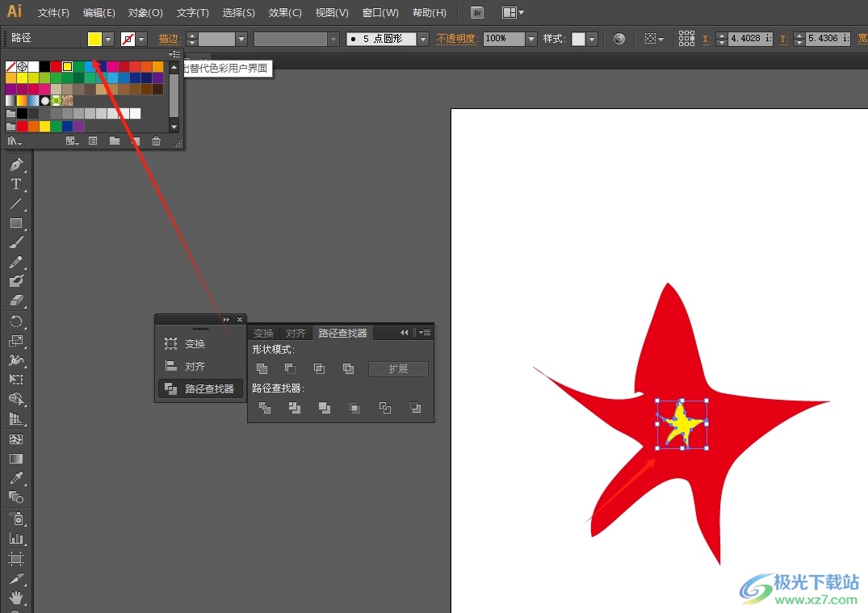Select the Pencil tool
The image size is (868, 613).
(16, 262)
